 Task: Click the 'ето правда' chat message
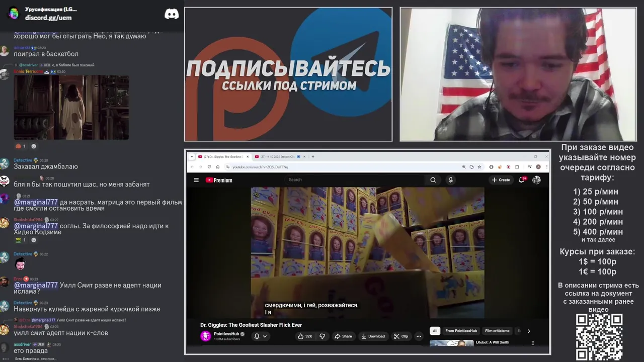pos(31,350)
